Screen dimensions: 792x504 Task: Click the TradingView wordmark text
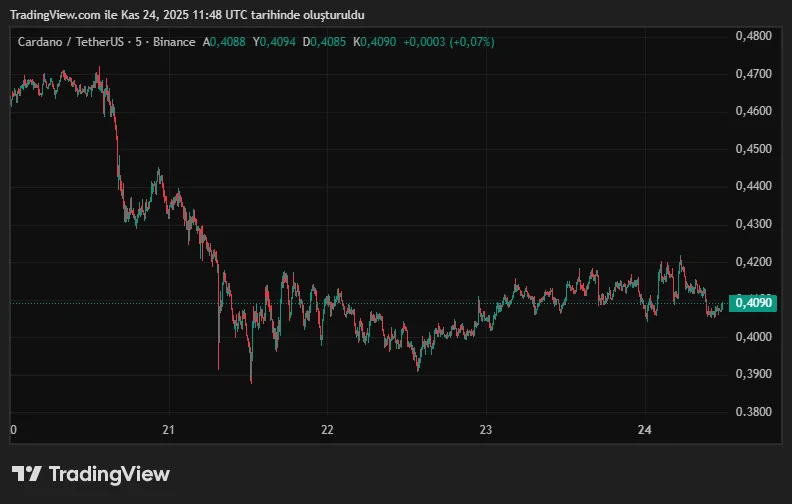(109, 474)
